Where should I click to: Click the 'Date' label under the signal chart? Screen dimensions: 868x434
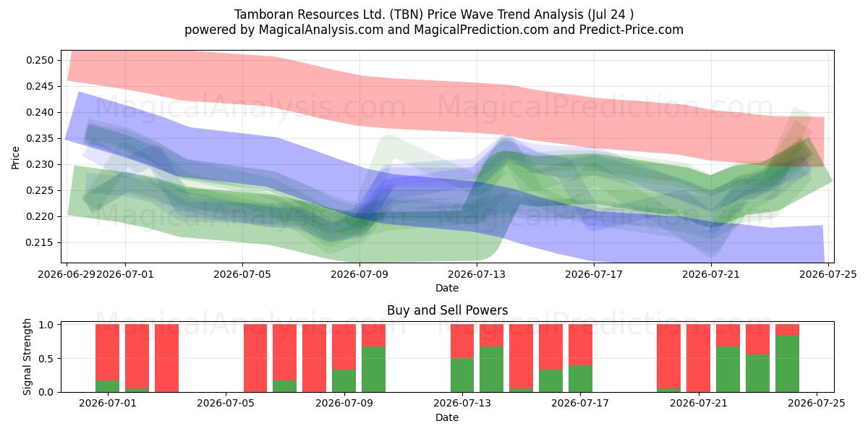click(x=447, y=417)
